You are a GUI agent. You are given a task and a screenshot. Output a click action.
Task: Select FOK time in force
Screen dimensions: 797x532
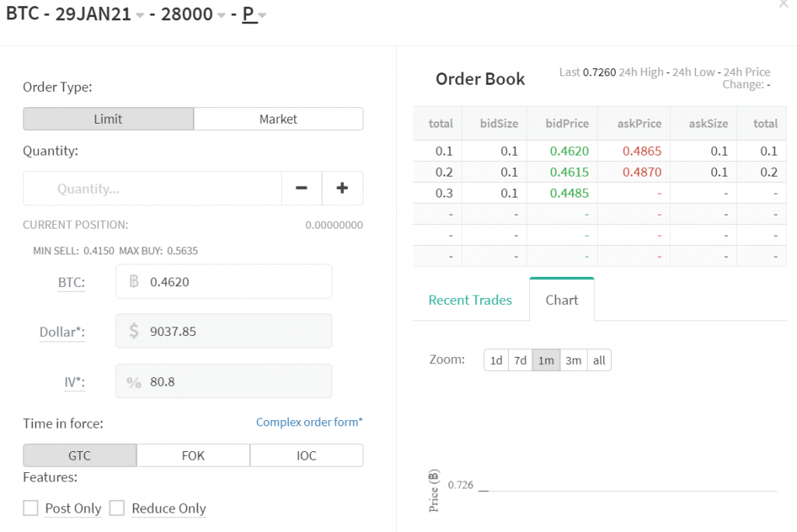[x=193, y=455]
